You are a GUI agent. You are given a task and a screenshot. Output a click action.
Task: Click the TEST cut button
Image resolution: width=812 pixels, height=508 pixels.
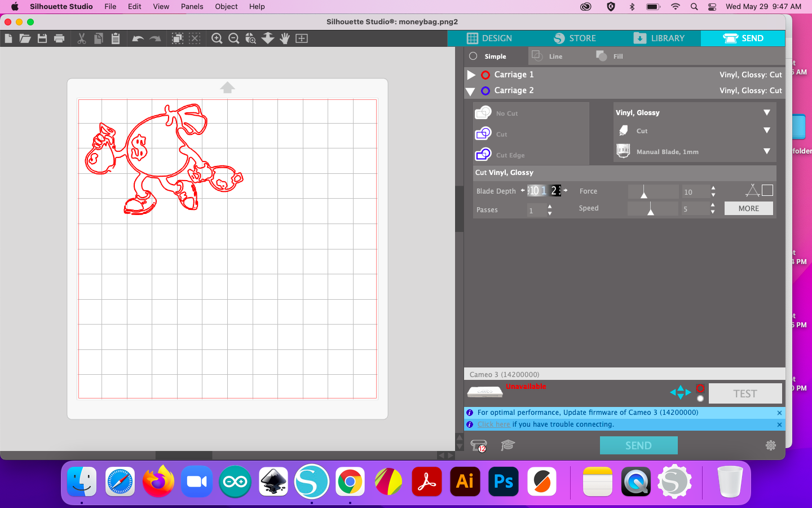pos(745,393)
